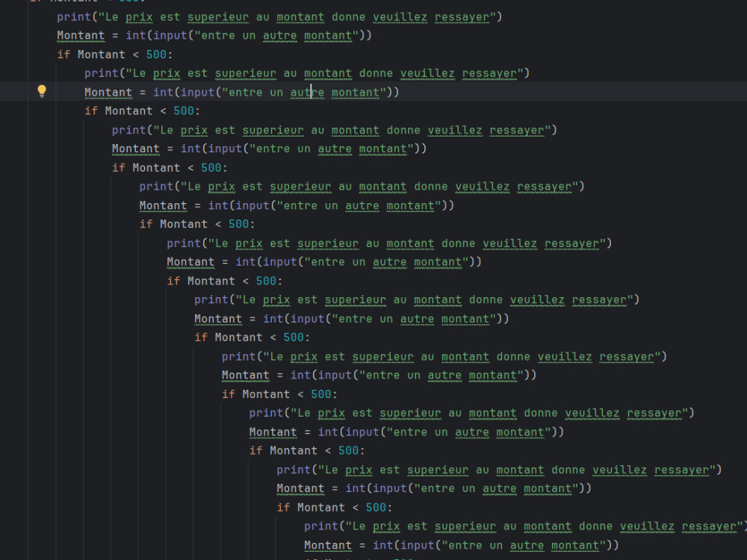Click "ressayer" in the topmost print statement
Screen dimensions: 747x560
462,17
